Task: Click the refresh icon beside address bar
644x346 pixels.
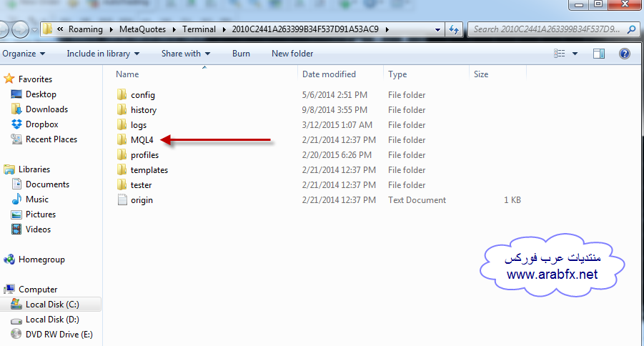Action: coord(454,29)
